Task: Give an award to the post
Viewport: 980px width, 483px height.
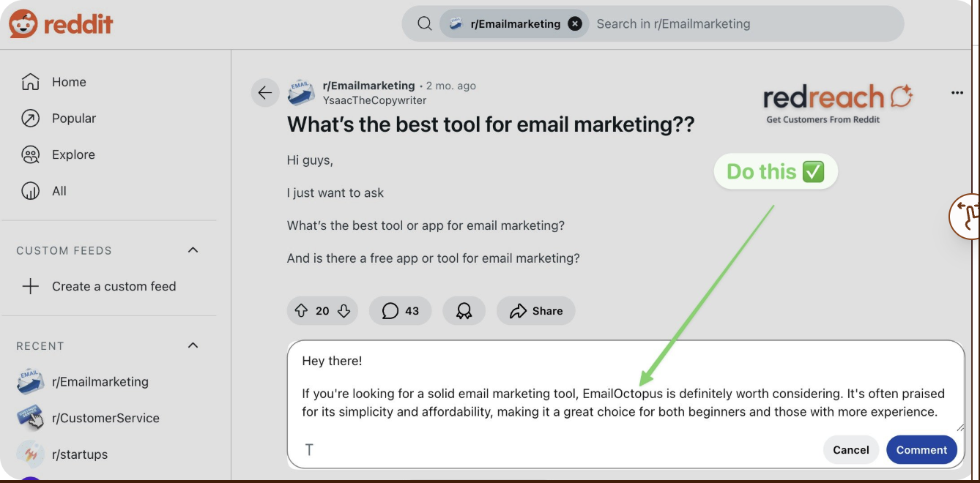Action: point(464,311)
